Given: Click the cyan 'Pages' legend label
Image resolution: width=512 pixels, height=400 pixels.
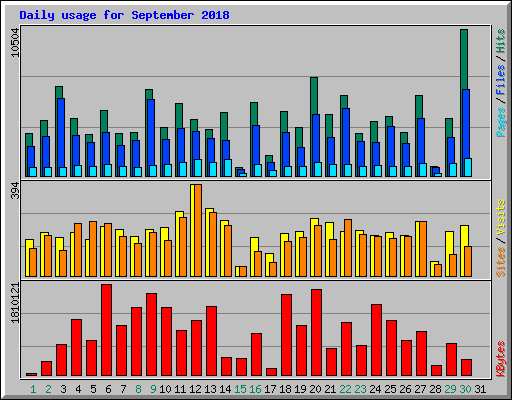Looking at the screenshot, I should click(501, 122).
